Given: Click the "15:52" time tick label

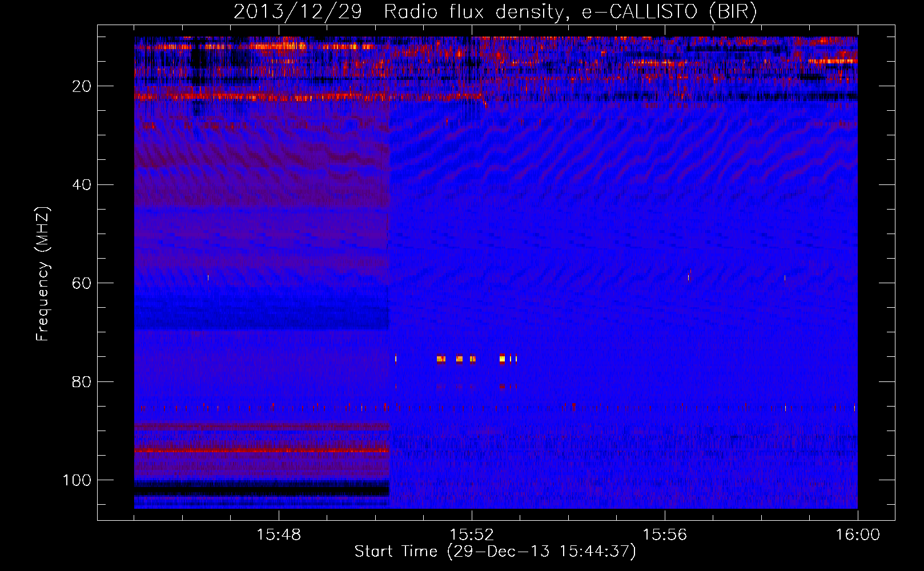Looking at the screenshot, I should [x=472, y=535].
